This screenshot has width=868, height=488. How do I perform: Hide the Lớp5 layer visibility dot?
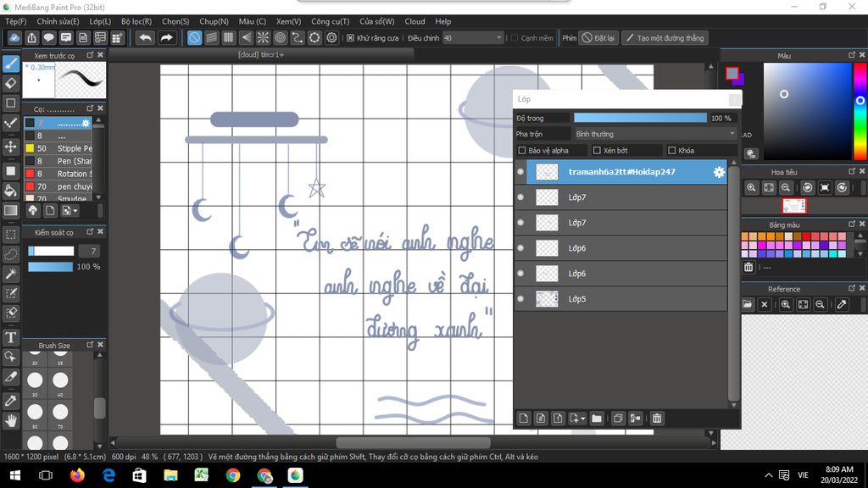click(x=520, y=299)
